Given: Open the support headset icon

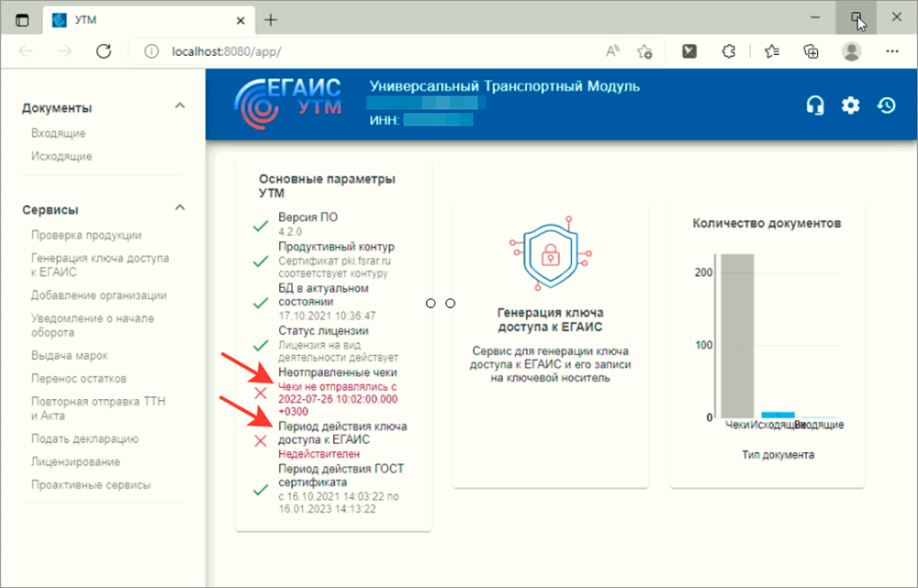Looking at the screenshot, I should click(x=815, y=105).
